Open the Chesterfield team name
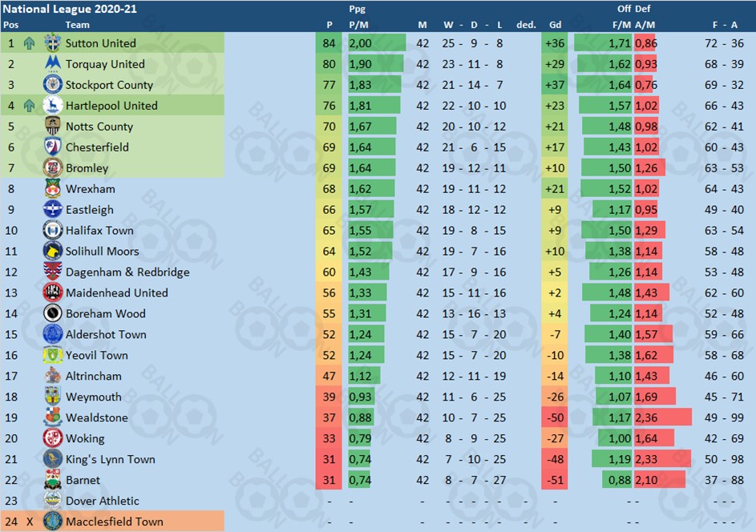The width and height of the screenshot is (756, 532). click(x=97, y=147)
